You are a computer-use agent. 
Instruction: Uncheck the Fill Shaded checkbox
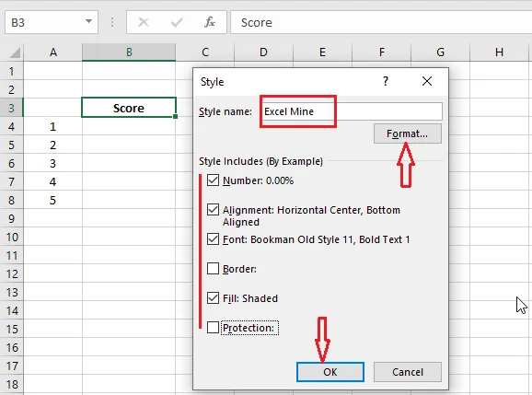[213, 298]
